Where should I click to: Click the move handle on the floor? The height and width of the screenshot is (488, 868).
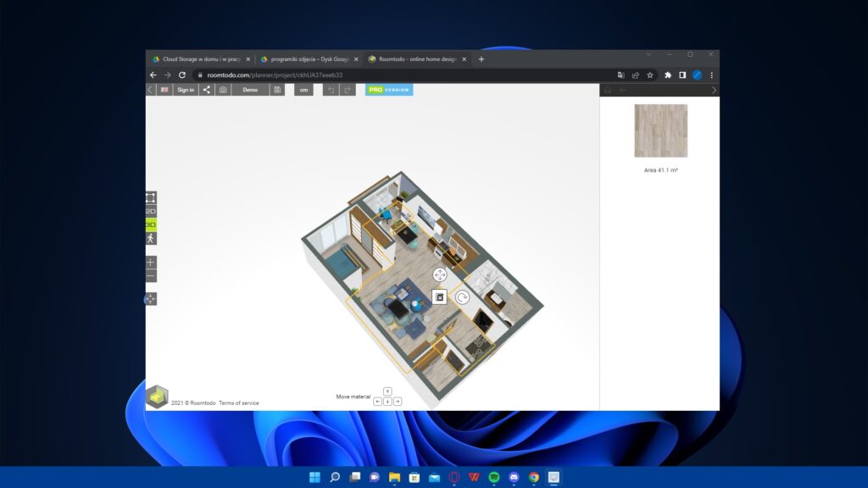click(x=440, y=274)
